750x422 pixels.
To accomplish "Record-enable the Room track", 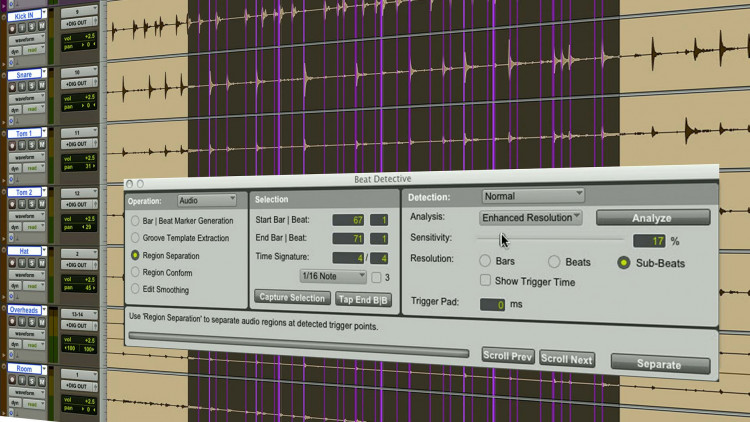I will (13, 380).
